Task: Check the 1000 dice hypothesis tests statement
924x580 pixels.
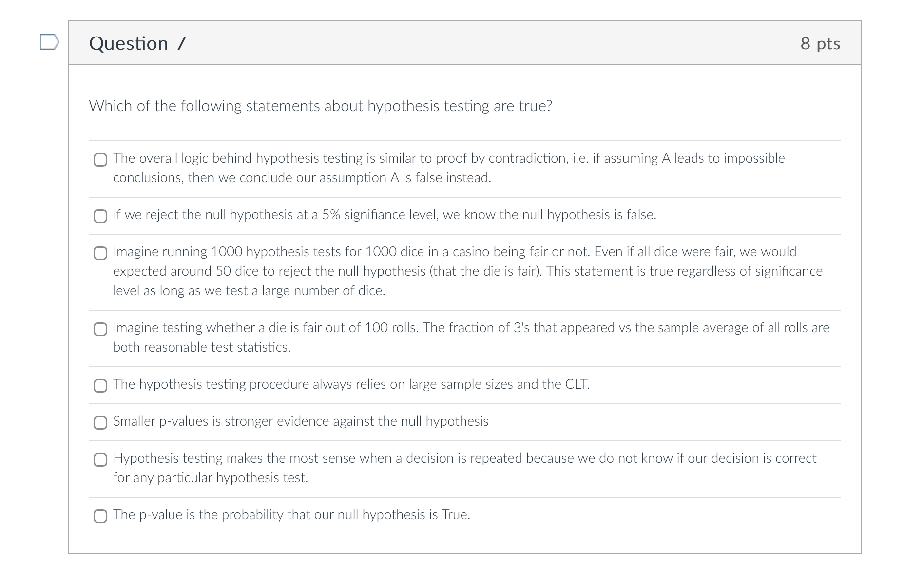Action: tap(100, 253)
